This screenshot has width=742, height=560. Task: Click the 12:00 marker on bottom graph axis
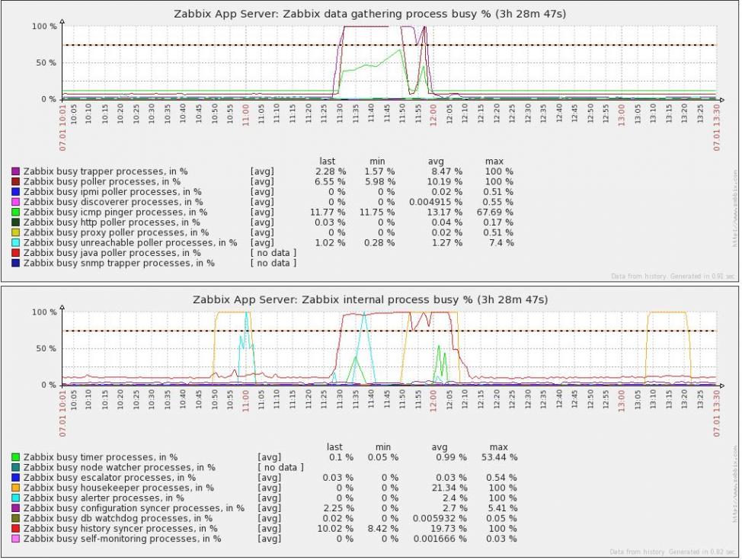tap(433, 401)
